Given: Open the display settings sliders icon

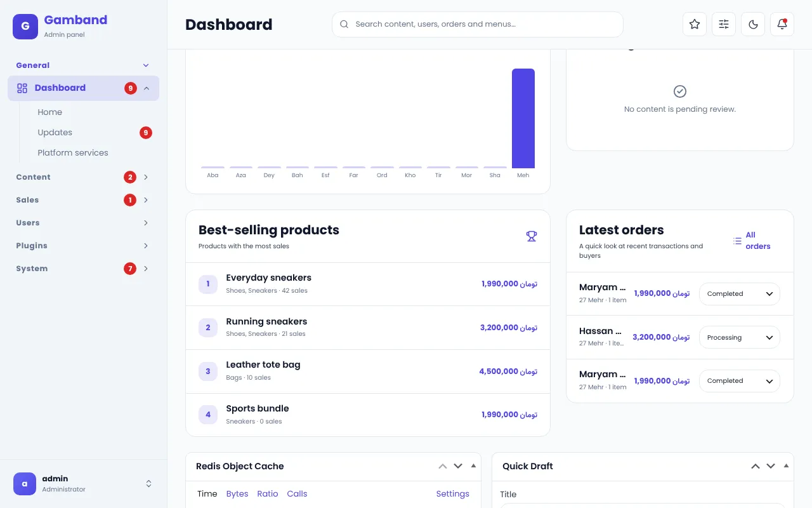Looking at the screenshot, I should click(724, 24).
